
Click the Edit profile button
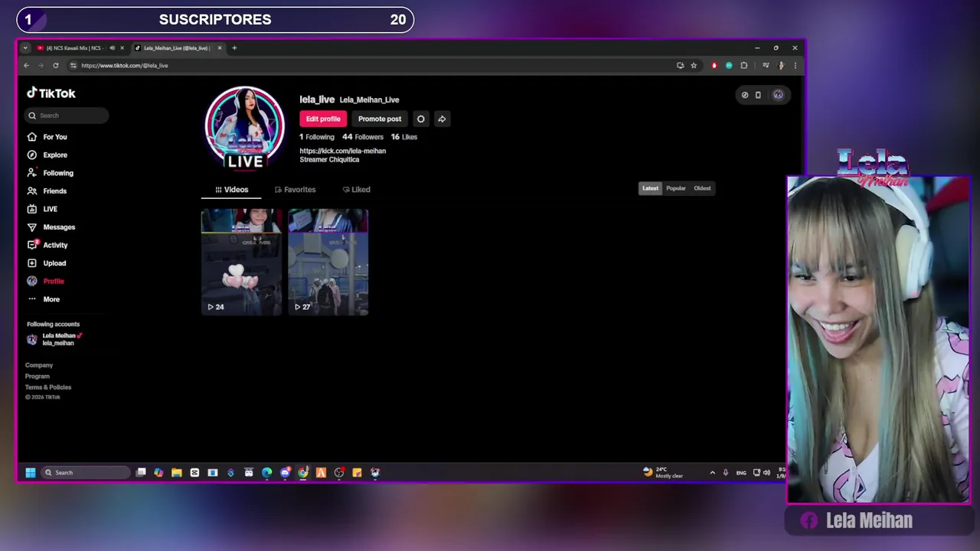tap(323, 119)
